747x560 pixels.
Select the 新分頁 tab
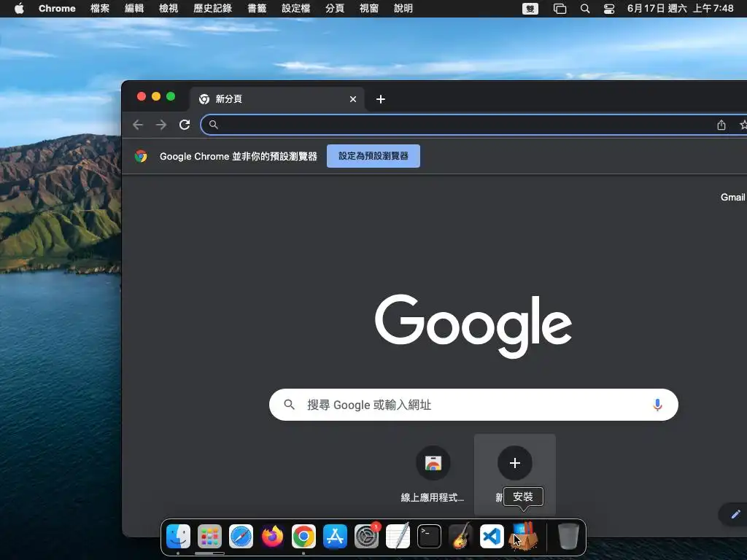pos(277,99)
